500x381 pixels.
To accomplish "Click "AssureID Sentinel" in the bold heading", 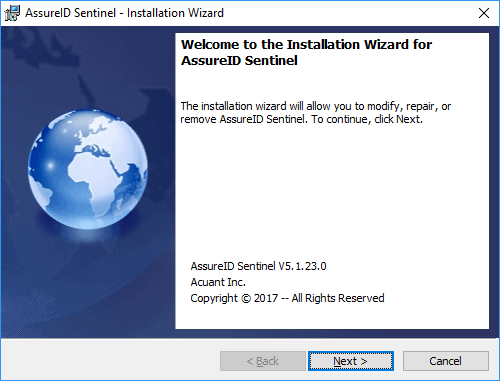I will click(239, 61).
